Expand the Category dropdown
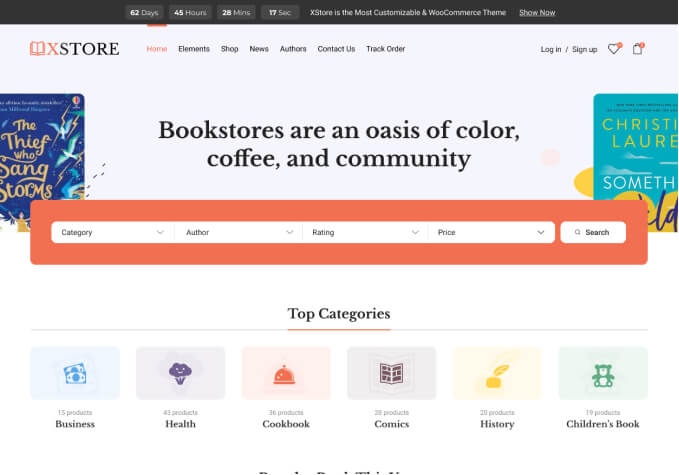 [x=112, y=232]
